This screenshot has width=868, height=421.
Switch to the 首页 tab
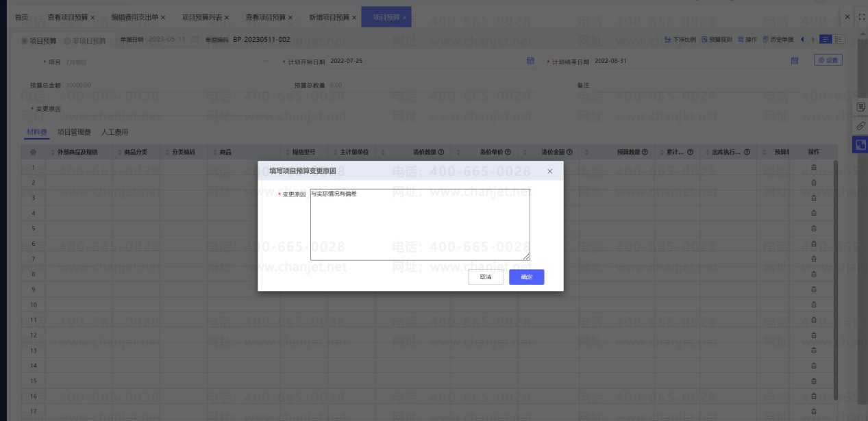[x=22, y=16]
